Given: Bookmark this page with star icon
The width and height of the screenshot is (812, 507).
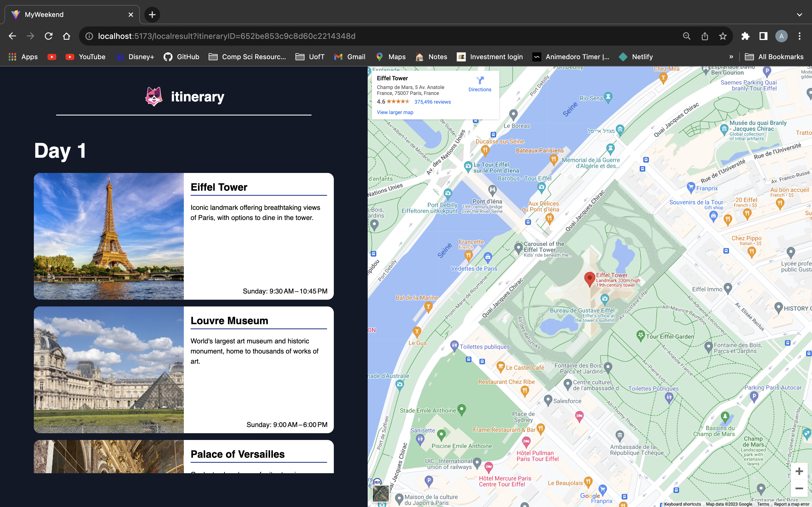Looking at the screenshot, I should (723, 36).
